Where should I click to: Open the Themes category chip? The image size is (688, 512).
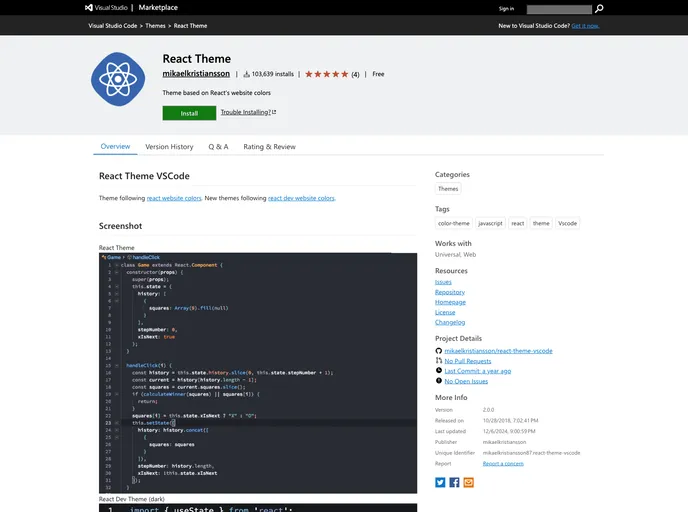click(448, 189)
